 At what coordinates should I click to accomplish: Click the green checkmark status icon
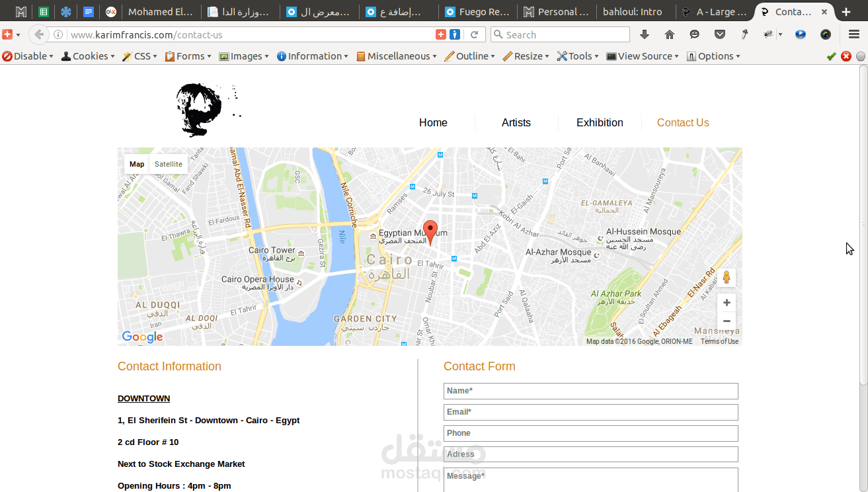tap(832, 56)
